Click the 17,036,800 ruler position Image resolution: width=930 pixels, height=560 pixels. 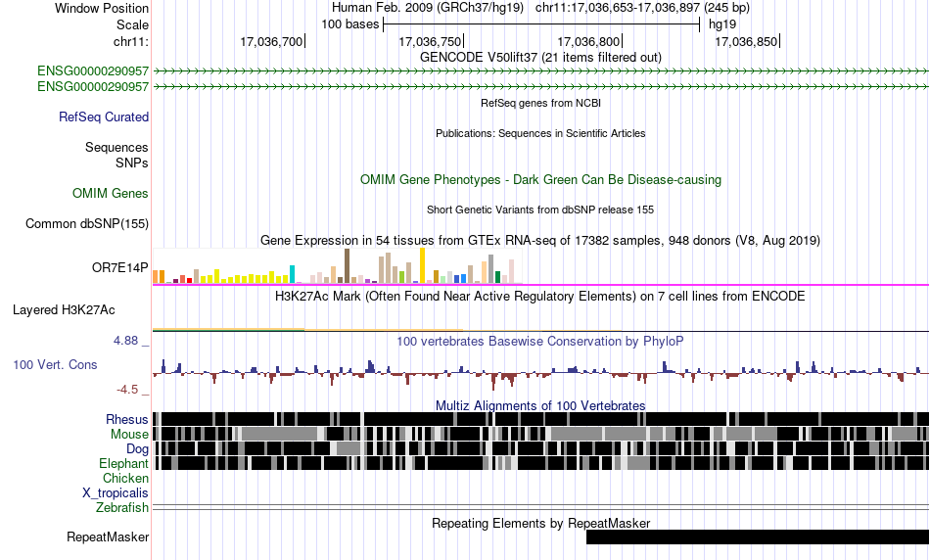[x=589, y=41]
